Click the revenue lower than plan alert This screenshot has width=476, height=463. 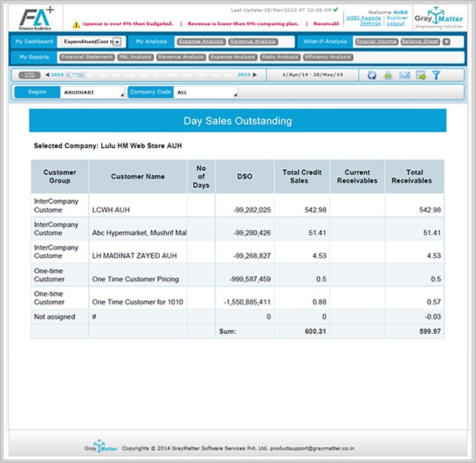243,23
